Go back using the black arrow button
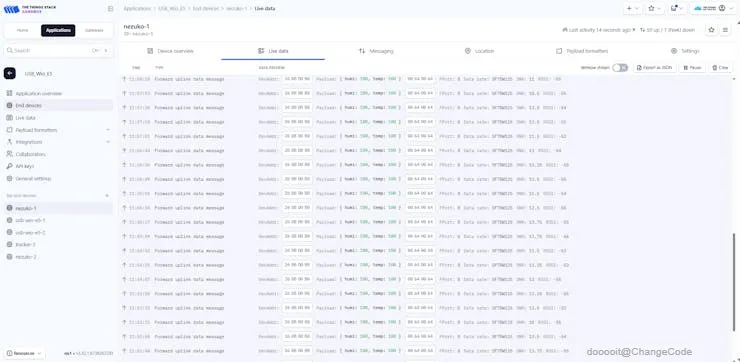The height and width of the screenshot is (362, 740). coord(10,73)
